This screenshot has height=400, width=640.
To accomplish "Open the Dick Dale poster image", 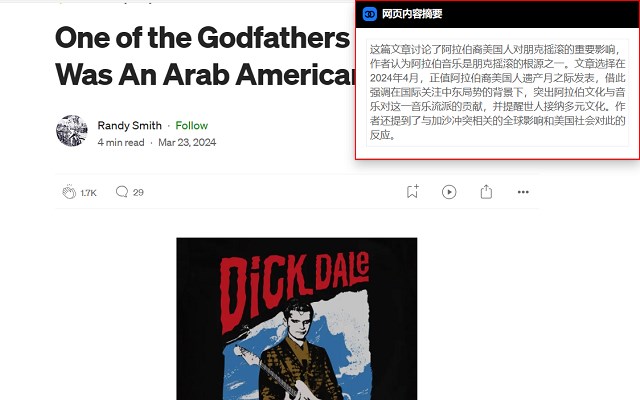I will click(x=297, y=319).
